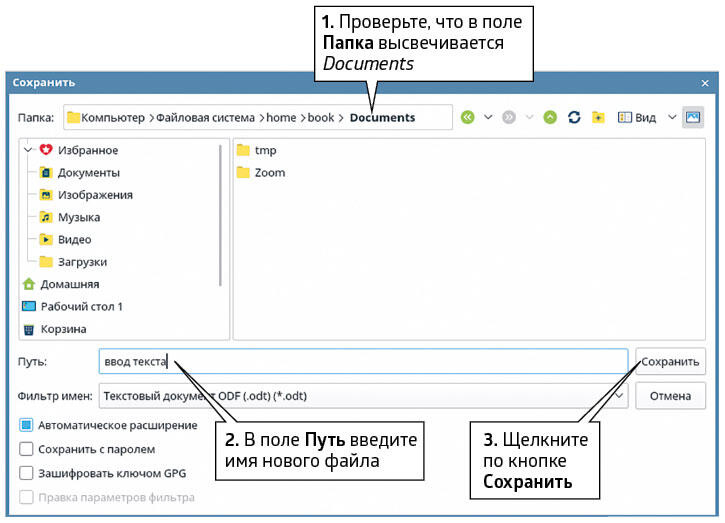
Task: Refresh the folder listing
Action: point(574,117)
